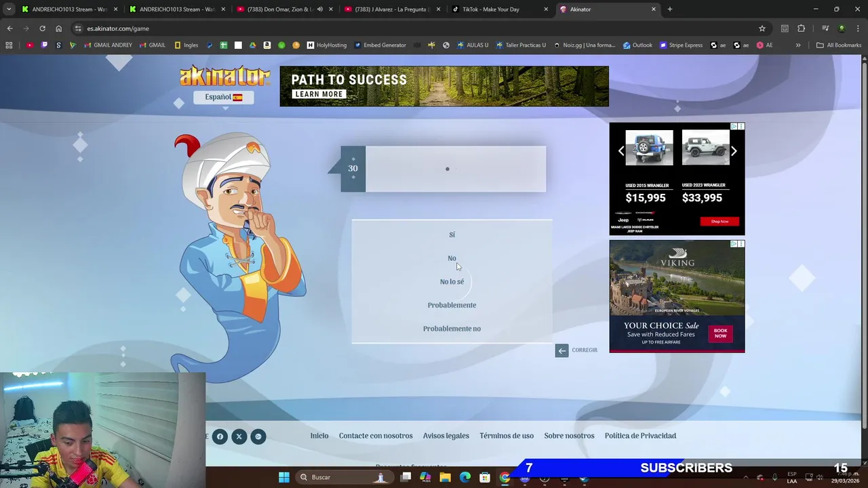Click the third round social icon in footer
Viewport: 868px width, 488px height.
[x=258, y=436]
